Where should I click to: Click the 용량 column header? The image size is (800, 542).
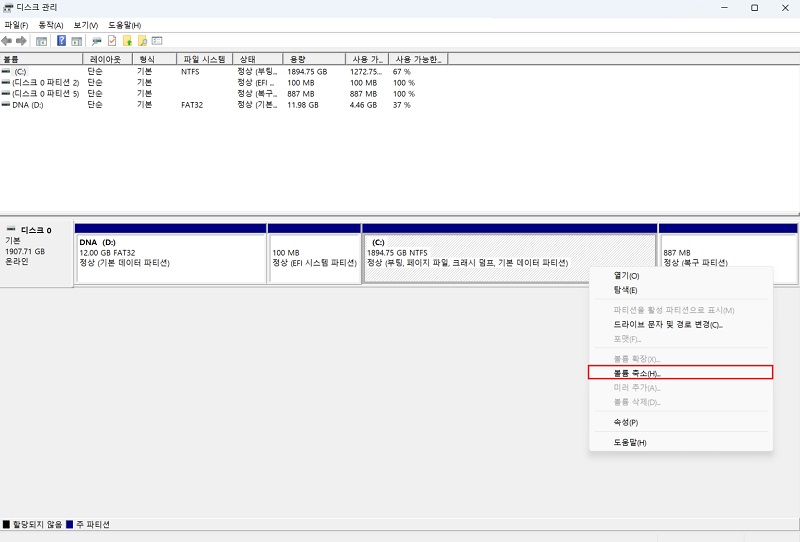[312, 60]
